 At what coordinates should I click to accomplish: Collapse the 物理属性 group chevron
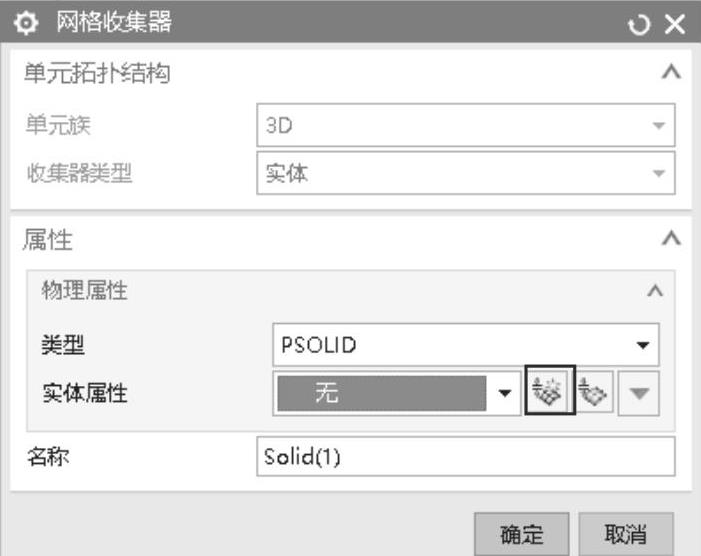click(655, 291)
